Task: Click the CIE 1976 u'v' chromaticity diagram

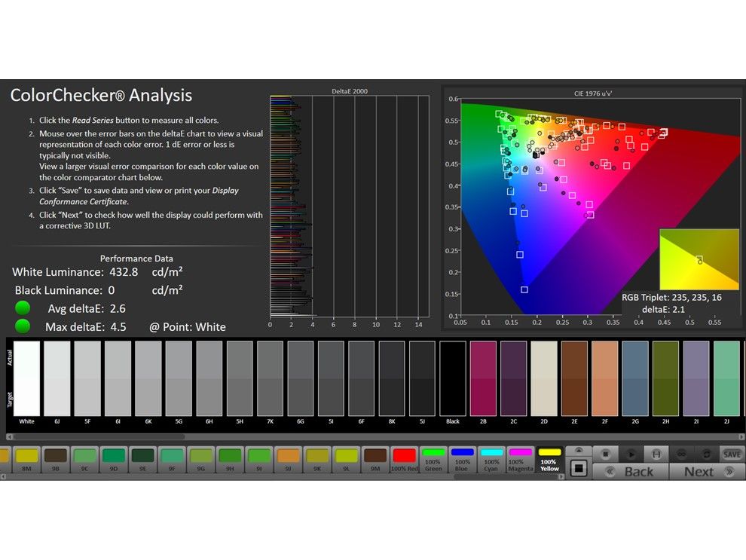Action: coord(601,207)
